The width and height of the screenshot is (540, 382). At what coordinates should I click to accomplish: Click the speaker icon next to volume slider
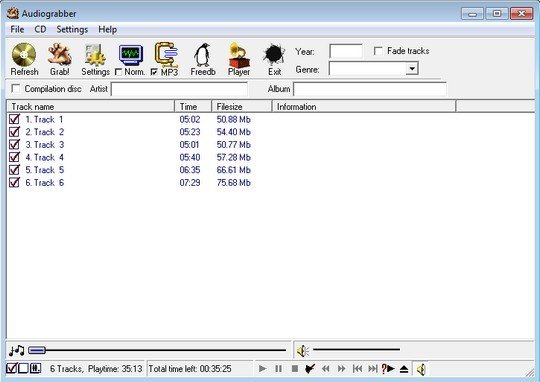302,351
